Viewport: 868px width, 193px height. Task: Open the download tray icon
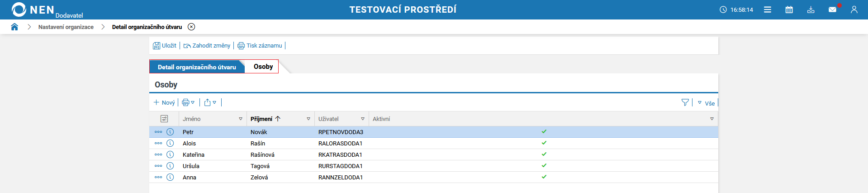[x=811, y=10]
